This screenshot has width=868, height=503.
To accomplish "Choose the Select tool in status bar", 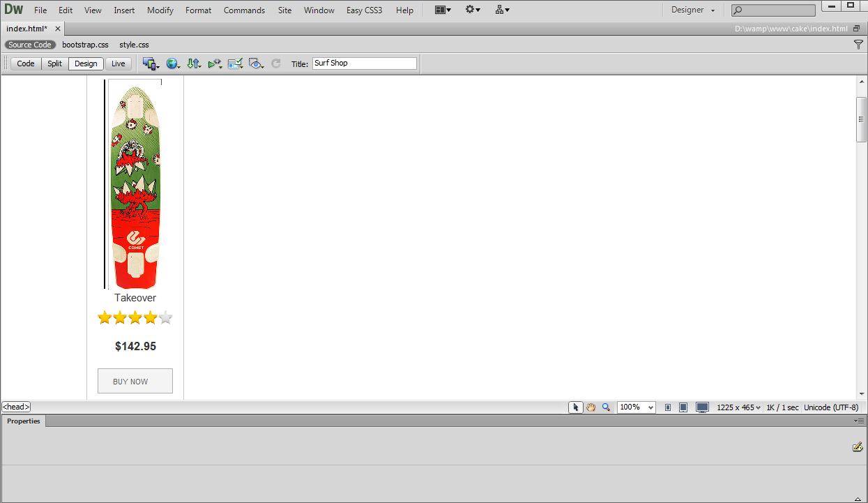I will coord(575,407).
